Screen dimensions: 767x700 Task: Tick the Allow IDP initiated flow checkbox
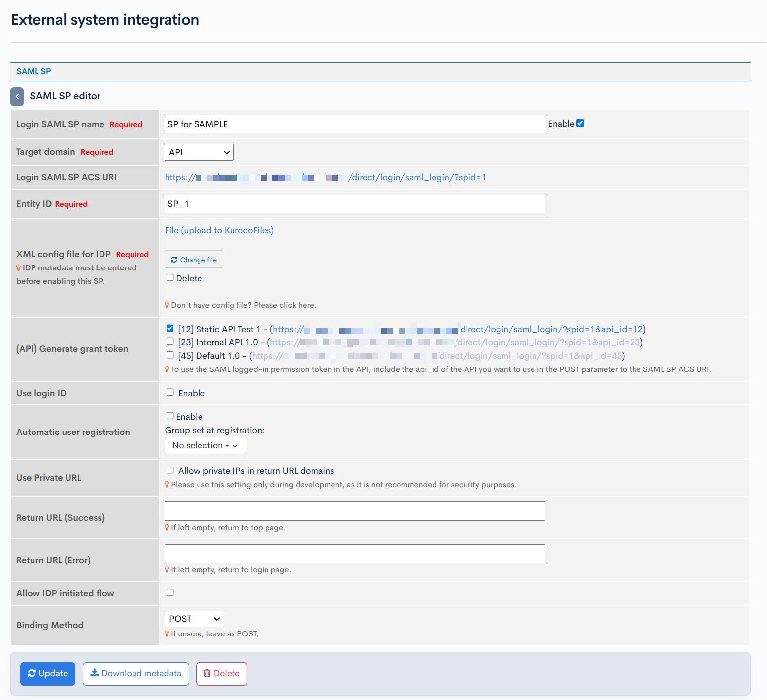170,592
